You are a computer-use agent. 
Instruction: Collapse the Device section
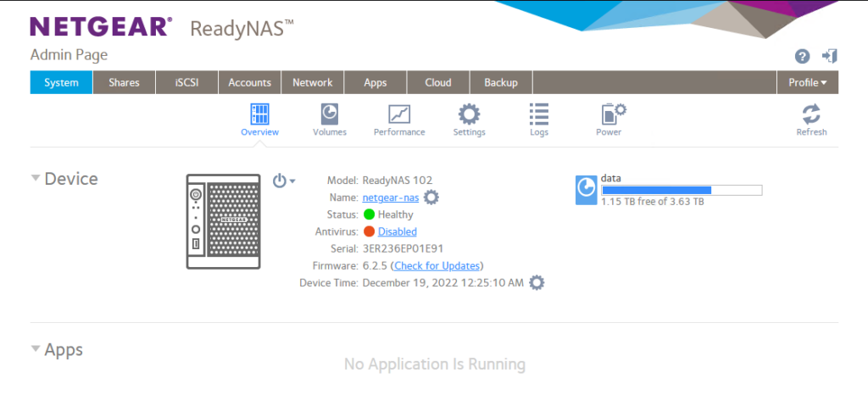(36, 179)
